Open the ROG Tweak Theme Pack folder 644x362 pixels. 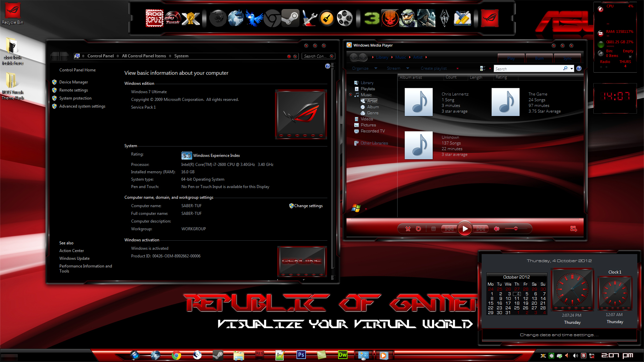[x=12, y=86]
